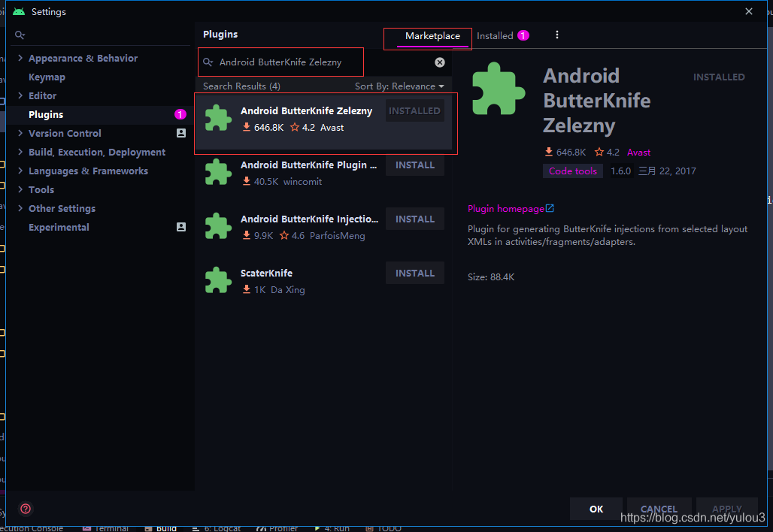Screen dimensions: 773x532
Task: Install the Android ButterKnife Plugin by wincomit
Action: 415,165
